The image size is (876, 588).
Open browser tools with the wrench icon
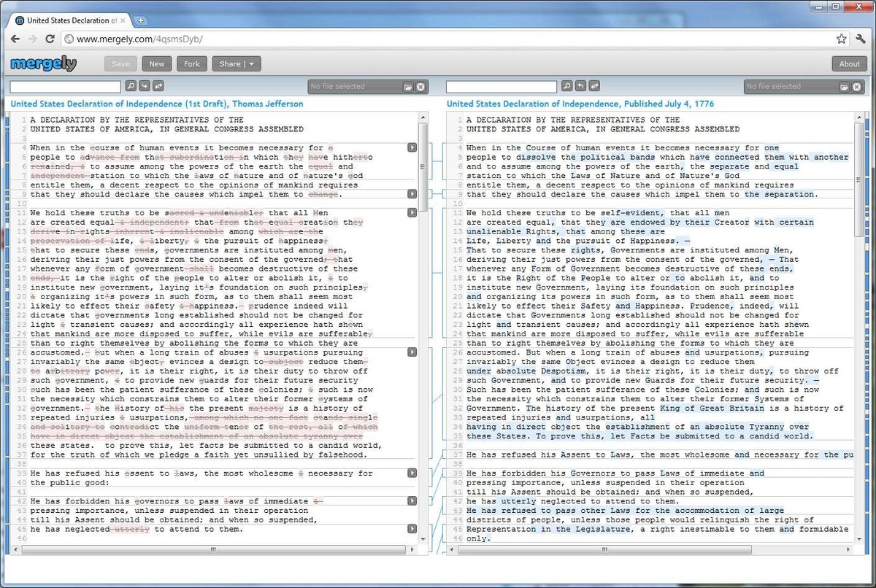point(861,39)
